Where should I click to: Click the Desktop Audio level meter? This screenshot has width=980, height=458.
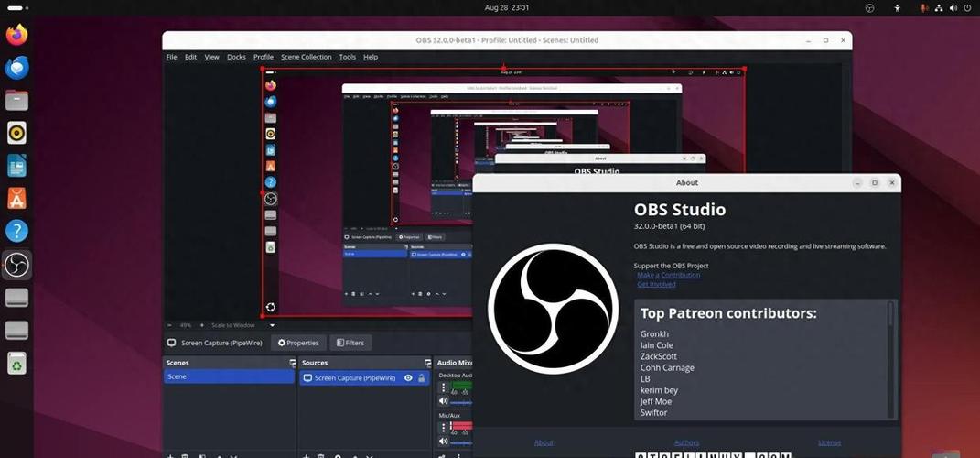(461, 387)
